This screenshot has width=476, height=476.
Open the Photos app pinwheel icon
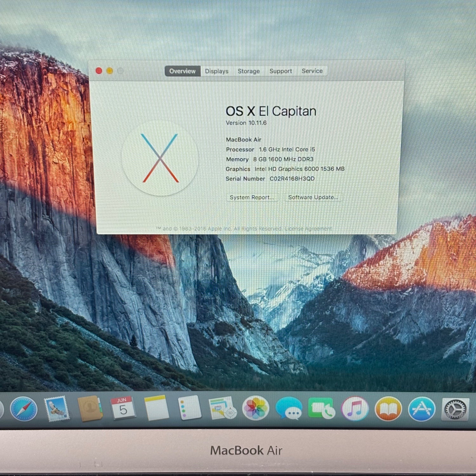256,408
